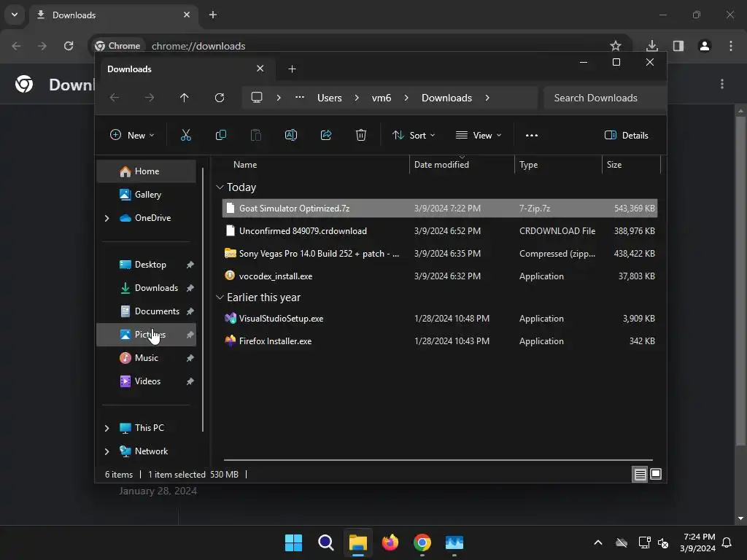
Task: Close the Downloads tab in File Explorer
Action: click(260, 69)
